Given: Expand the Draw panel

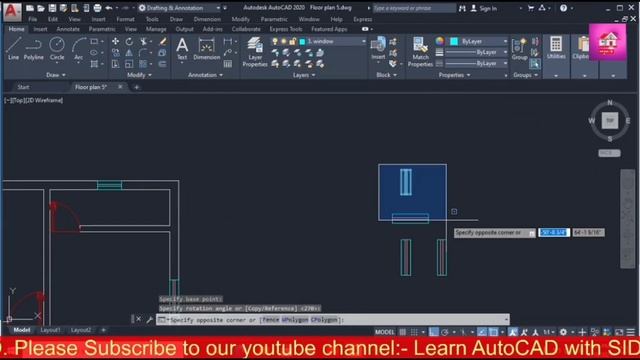Looking at the screenshot, I should tap(56, 75).
